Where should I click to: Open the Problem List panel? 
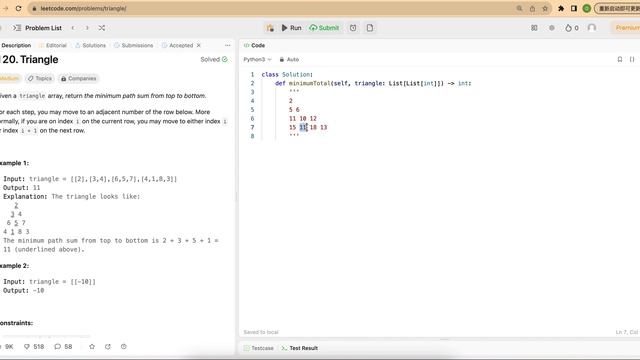pyautogui.click(x=38, y=28)
